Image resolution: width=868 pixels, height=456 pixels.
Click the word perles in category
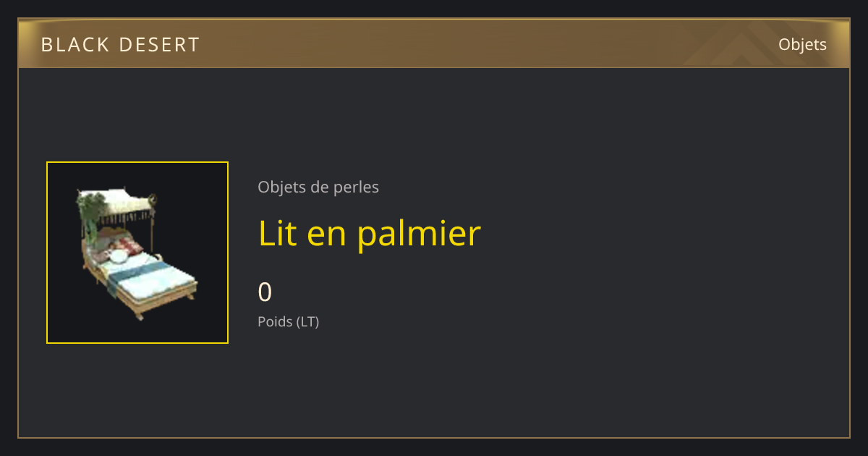coord(356,187)
